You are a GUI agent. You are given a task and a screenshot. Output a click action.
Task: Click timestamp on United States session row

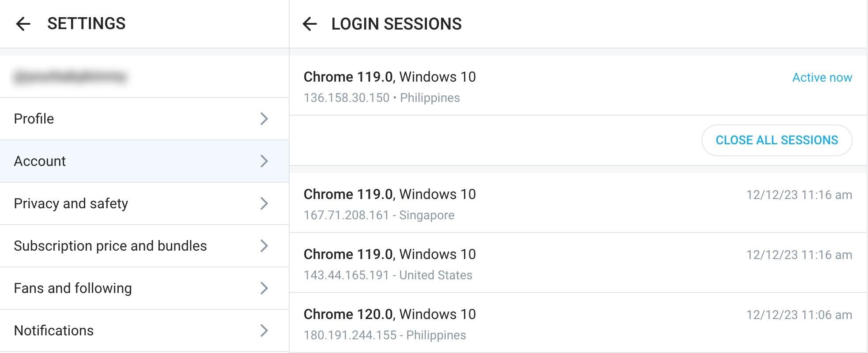tap(799, 255)
